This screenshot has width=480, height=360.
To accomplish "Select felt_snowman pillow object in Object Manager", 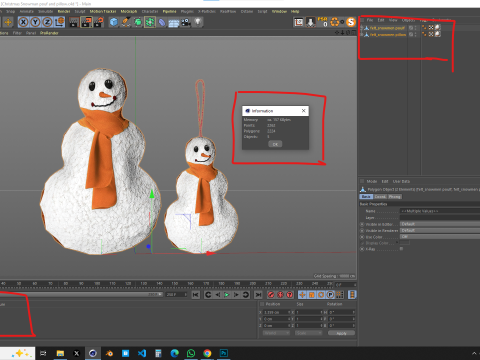I will pos(388,34).
